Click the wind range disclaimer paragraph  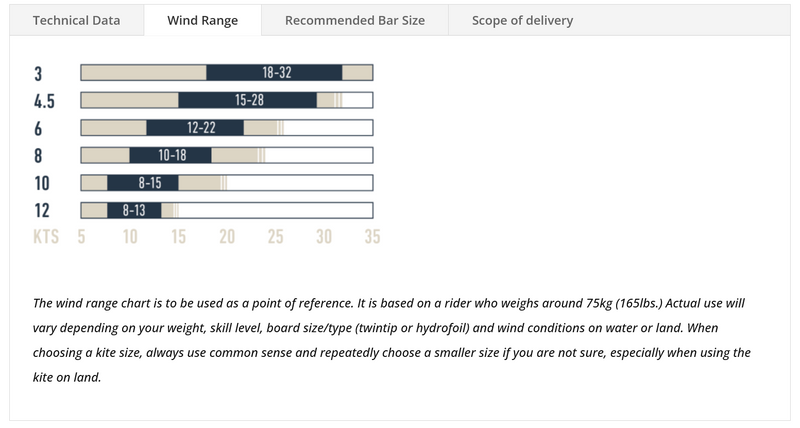tap(392, 340)
